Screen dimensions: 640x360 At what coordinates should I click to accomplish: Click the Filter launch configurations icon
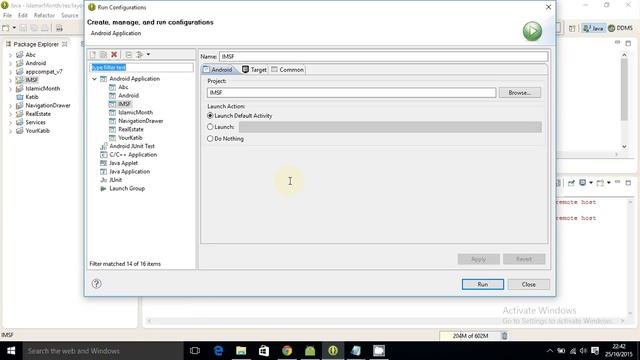[140, 54]
